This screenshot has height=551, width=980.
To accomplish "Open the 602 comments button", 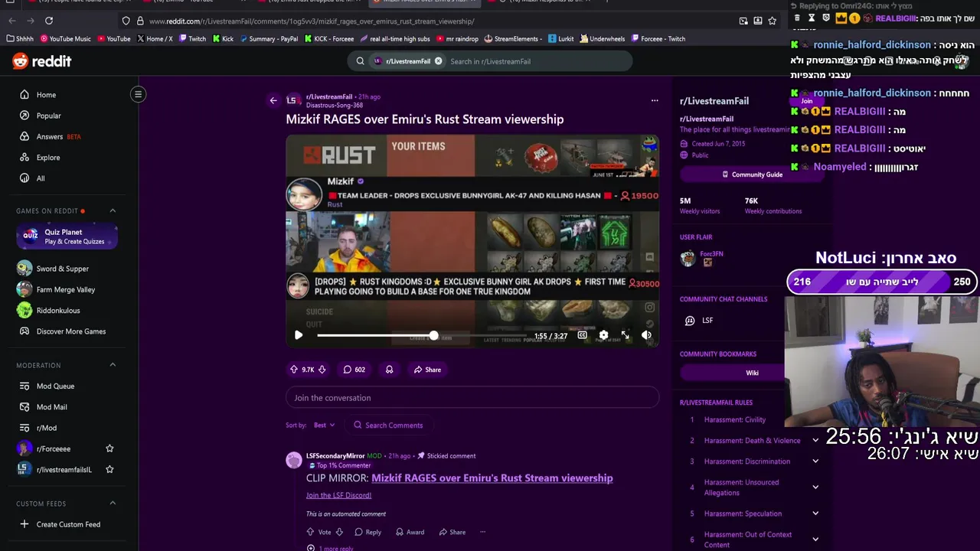I will [354, 370].
